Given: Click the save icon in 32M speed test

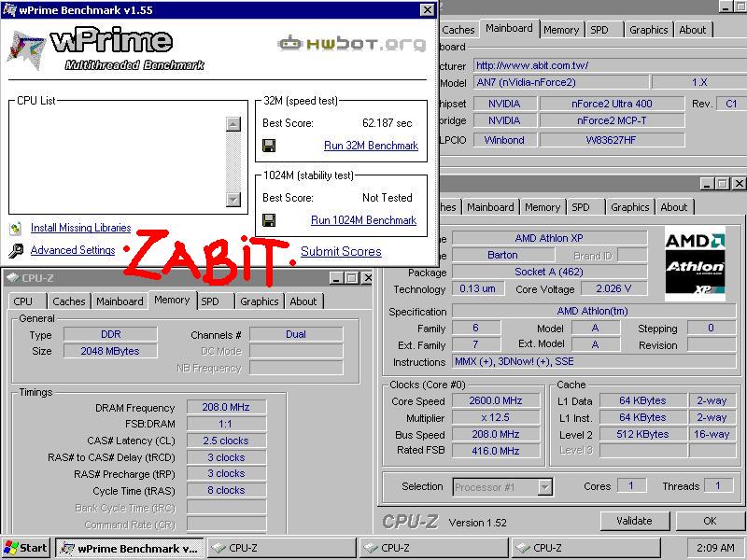Looking at the screenshot, I should (x=269, y=146).
